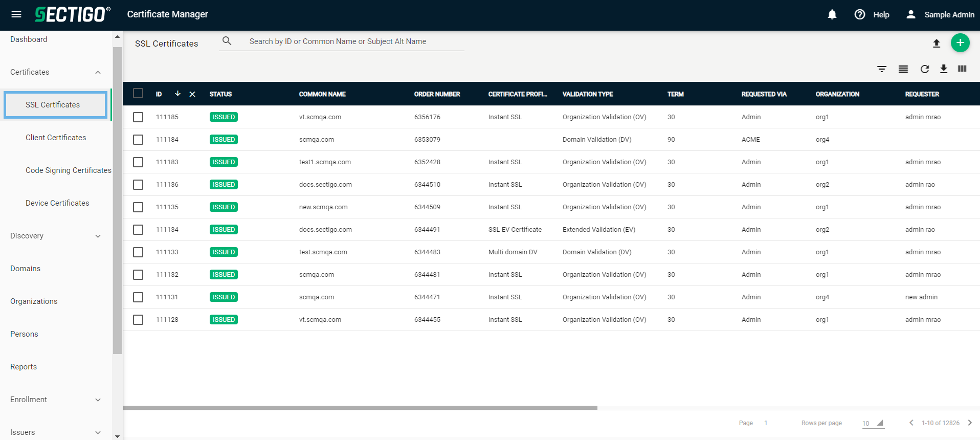The image size is (980, 440).
Task: Open the Help question mark icon
Action: click(860, 14)
